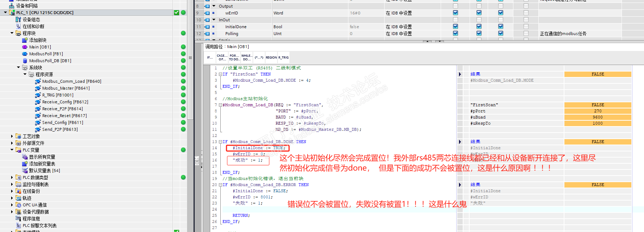Insert FOR TO DO loop template
The height and width of the screenshot is (232, 644).
click(x=234, y=57)
